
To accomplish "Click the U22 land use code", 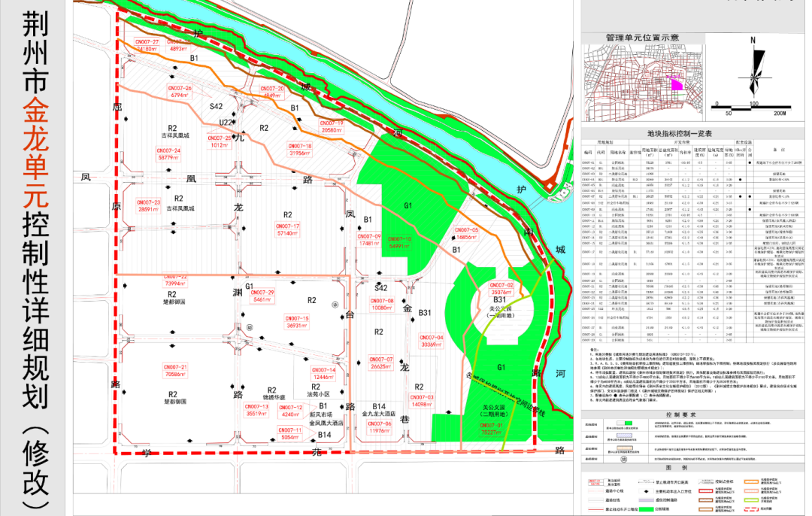I will click(226, 123).
